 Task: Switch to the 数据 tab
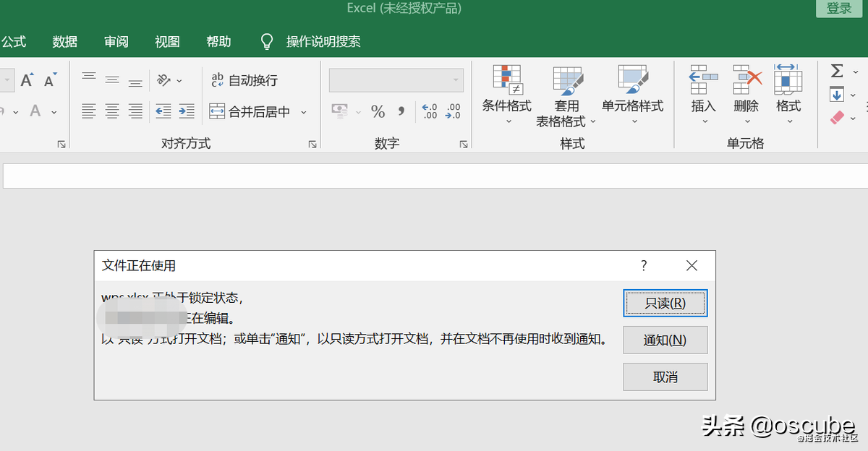pos(65,42)
